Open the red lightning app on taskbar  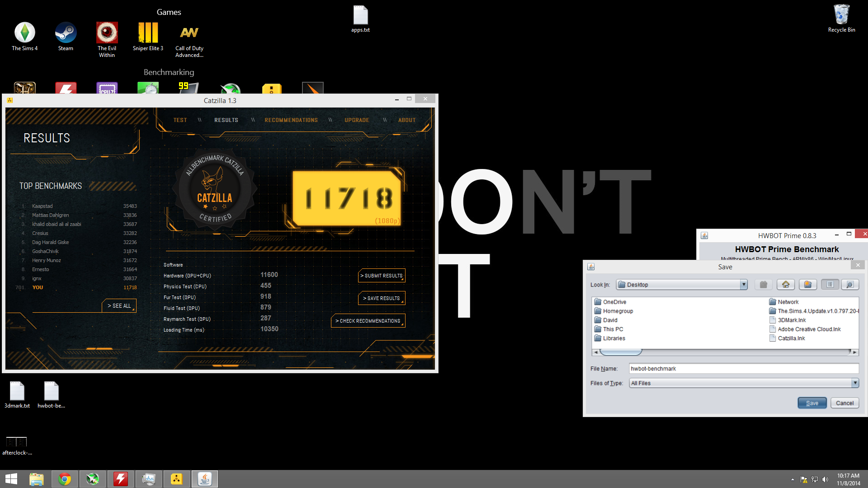click(121, 479)
